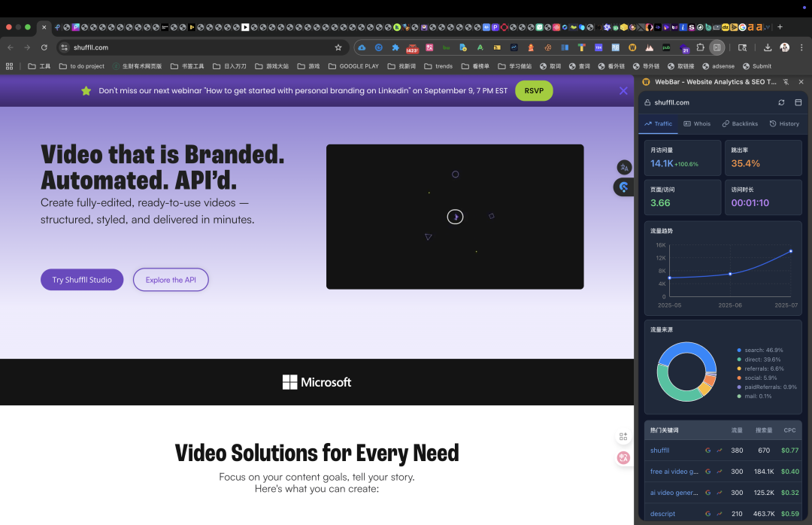812x525 pixels.
Task: Click the grid-plus floating widget icon
Action: point(623,437)
